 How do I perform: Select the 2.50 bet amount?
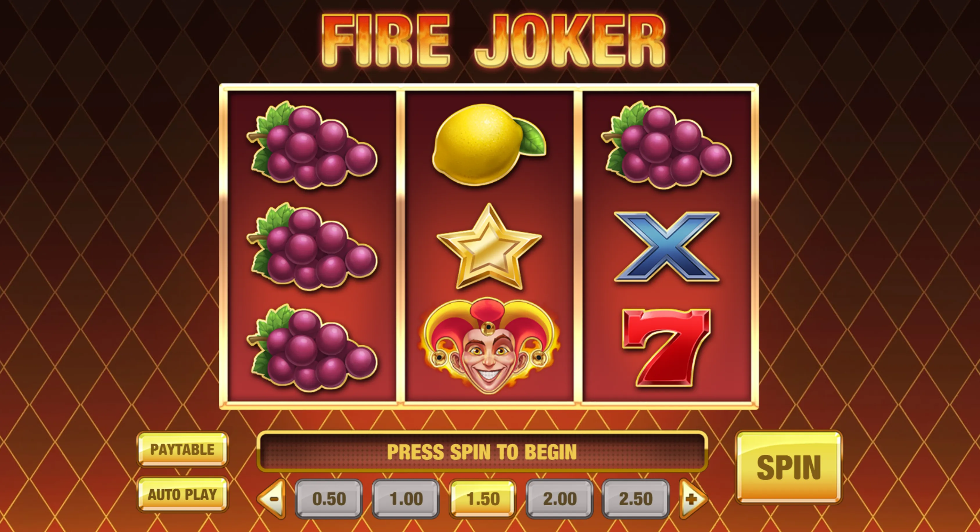[x=636, y=499]
